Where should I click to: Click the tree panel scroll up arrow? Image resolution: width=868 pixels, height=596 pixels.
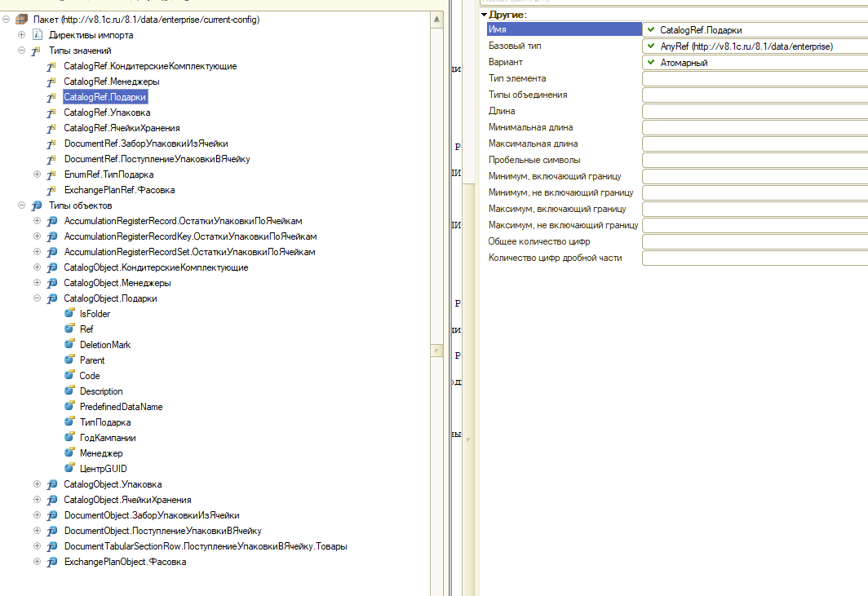(436, 20)
